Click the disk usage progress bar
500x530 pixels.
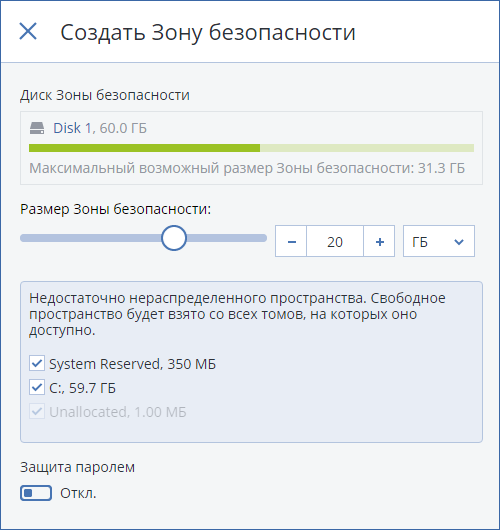(x=251, y=148)
